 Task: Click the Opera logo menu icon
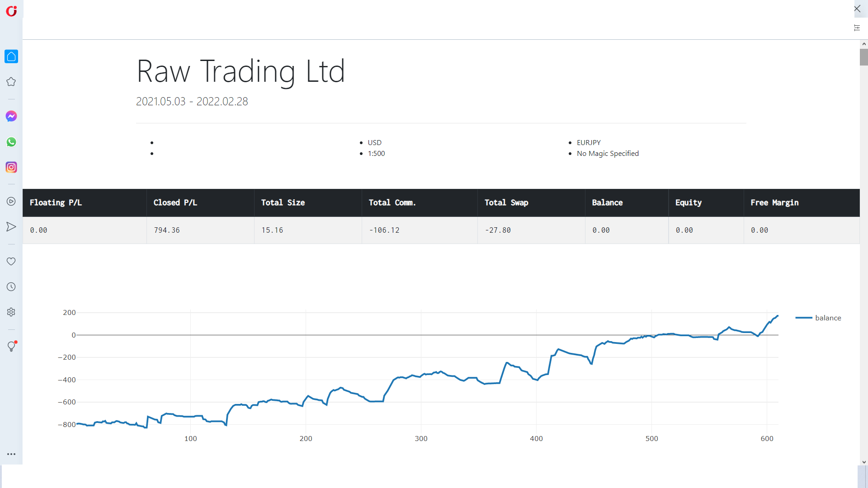(11, 11)
